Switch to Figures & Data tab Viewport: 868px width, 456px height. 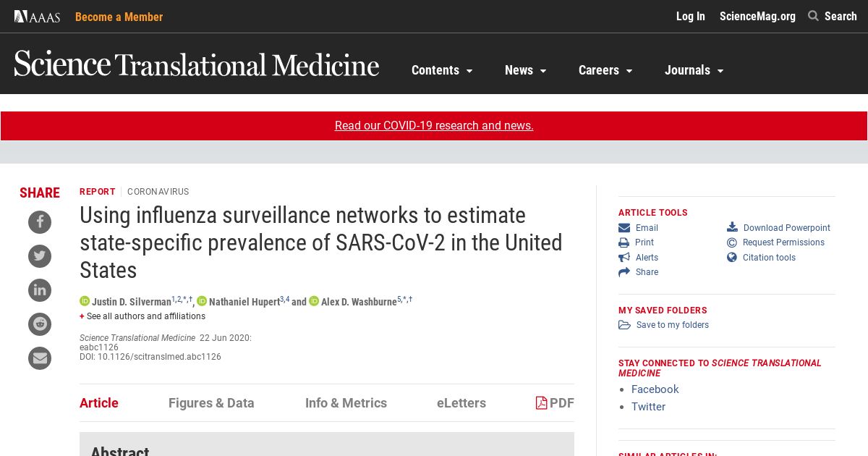[x=211, y=403]
